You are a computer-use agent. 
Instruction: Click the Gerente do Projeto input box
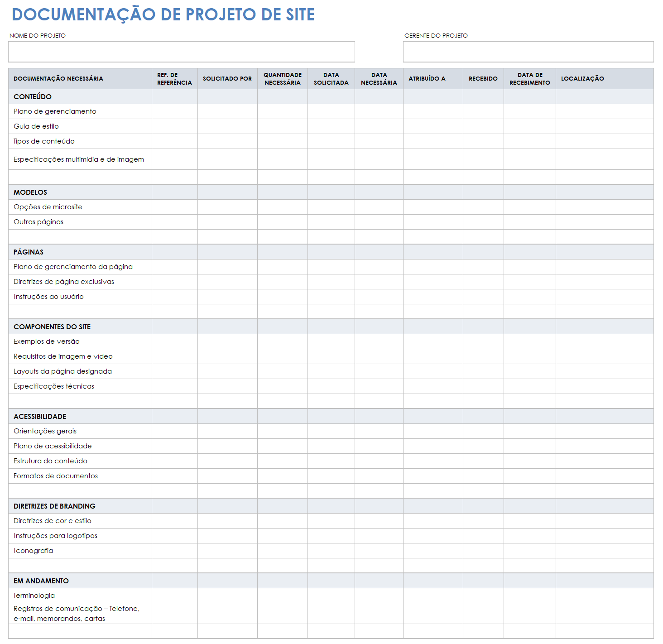click(x=528, y=52)
